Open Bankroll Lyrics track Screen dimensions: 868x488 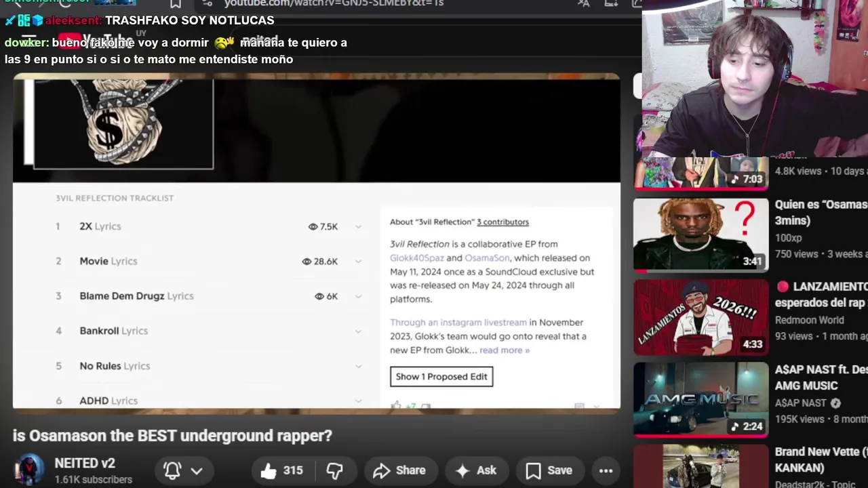pyautogui.click(x=113, y=331)
